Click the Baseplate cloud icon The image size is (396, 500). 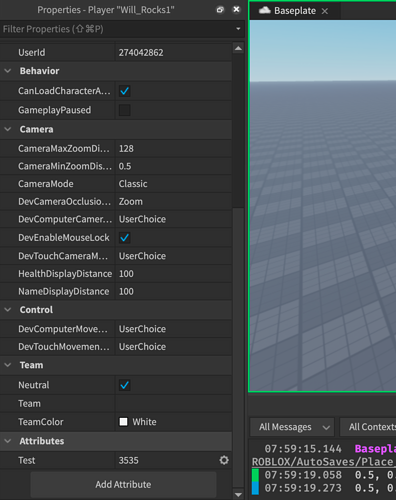[265, 10]
